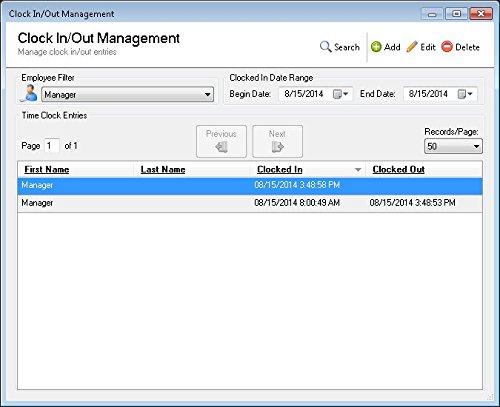Click the Edit label in toolbar
This screenshot has width=500, height=407.
tap(428, 47)
